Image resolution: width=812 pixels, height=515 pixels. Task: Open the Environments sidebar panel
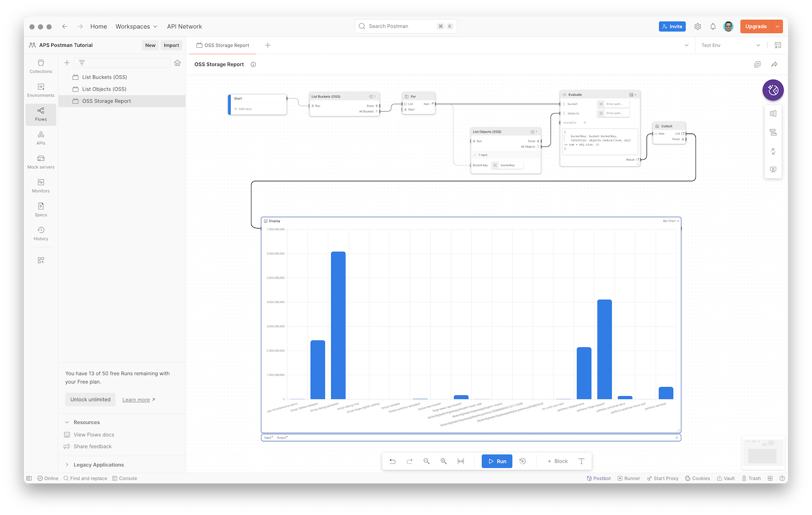pyautogui.click(x=41, y=90)
